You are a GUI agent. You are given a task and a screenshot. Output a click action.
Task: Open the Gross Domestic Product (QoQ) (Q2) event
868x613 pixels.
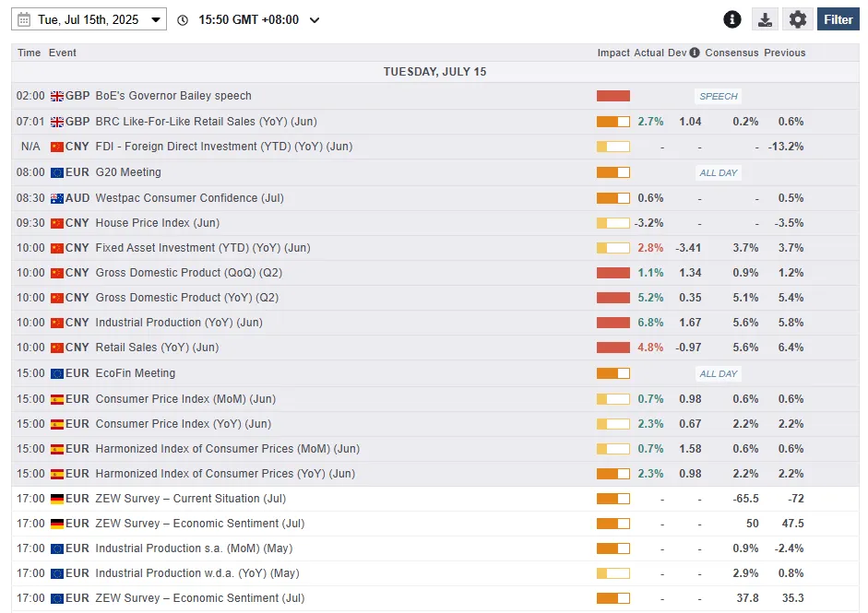pos(186,273)
